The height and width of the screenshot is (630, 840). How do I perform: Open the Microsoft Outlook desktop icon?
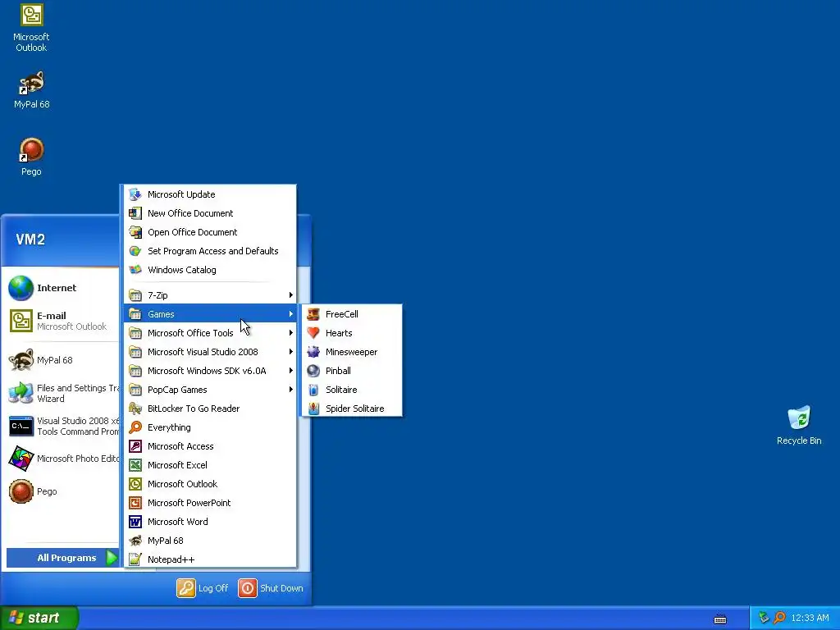tap(31, 28)
